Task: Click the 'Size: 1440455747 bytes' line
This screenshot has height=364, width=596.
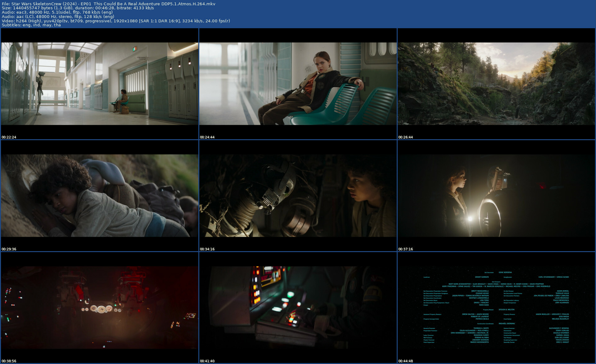Action: [x=78, y=8]
